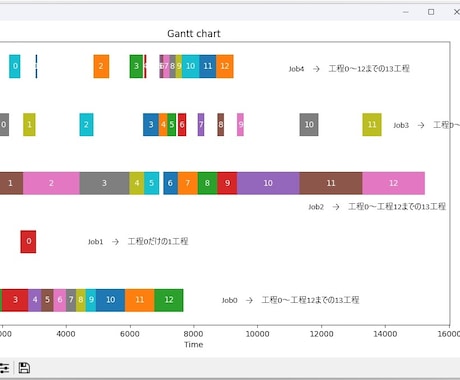Image resolution: width=460 pixels, height=380 pixels.
Task: Select Job2 gray bar labeled 3
Action: 104,183
